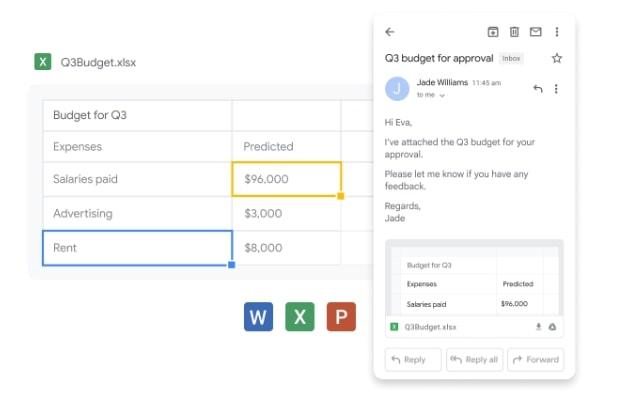The width and height of the screenshot is (620, 415).
Task: Star the Q3 budget email
Action: [557, 59]
